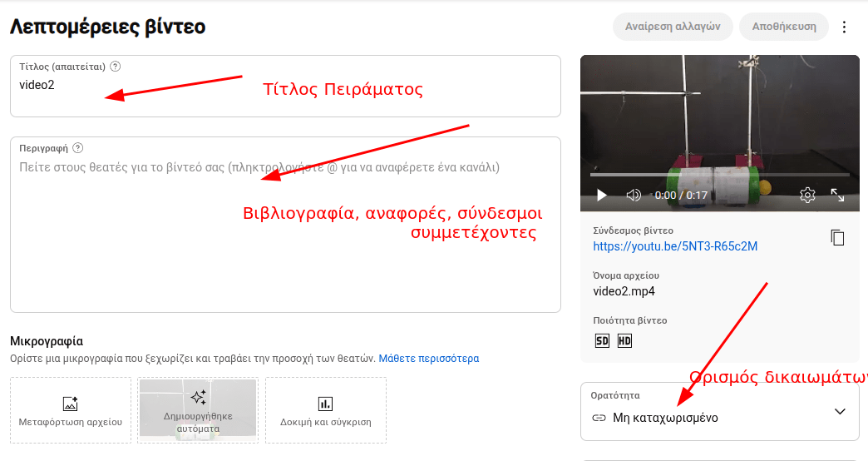Click the video progress bar

(x=719, y=175)
